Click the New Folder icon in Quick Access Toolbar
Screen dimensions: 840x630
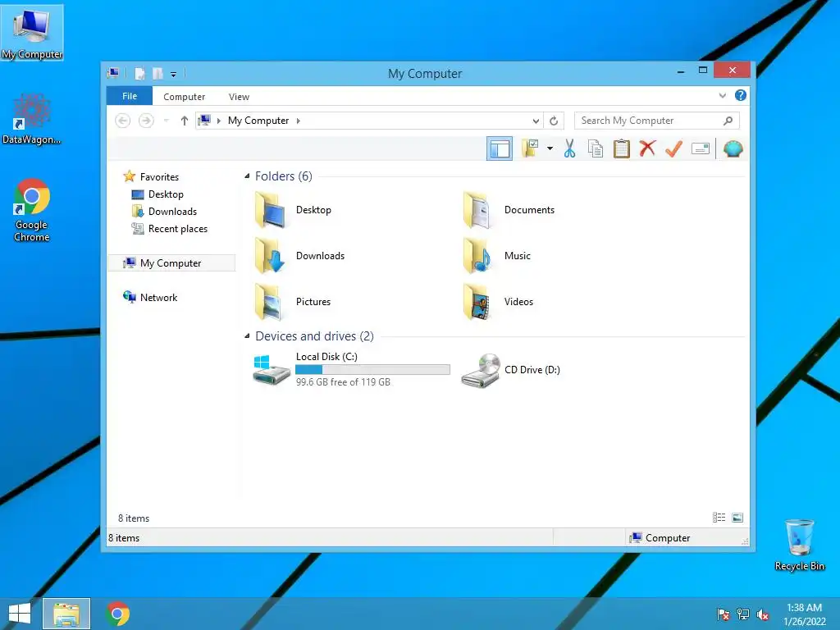click(x=157, y=73)
